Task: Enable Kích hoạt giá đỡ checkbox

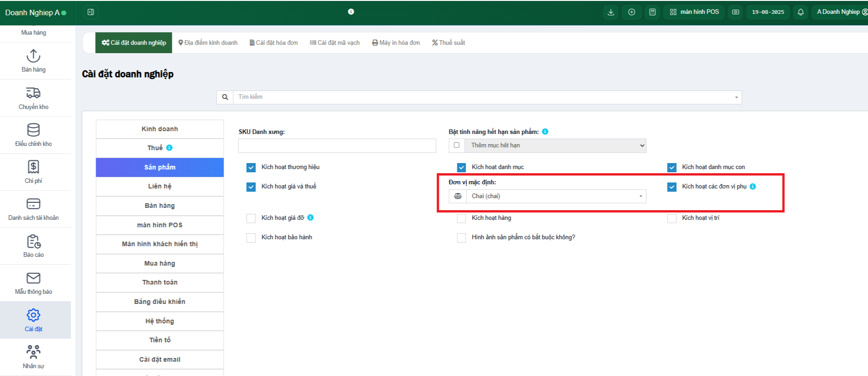Action: pyautogui.click(x=251, y=218)
